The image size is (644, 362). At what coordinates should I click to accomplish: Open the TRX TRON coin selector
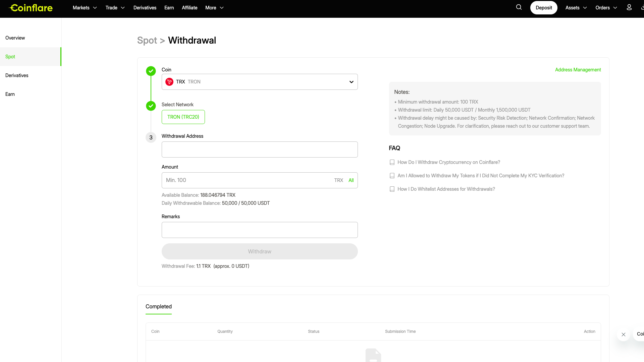260,82
